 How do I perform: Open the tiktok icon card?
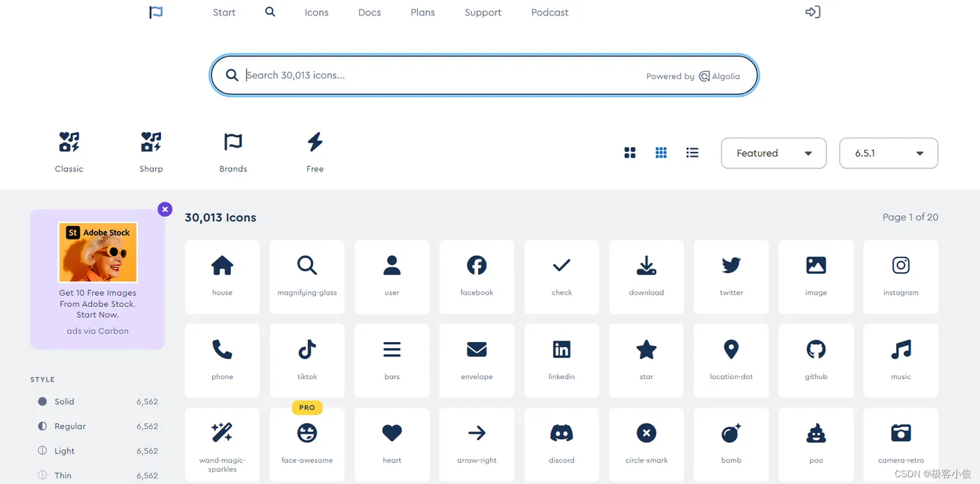pyautogui.click(x=307, y=361)
